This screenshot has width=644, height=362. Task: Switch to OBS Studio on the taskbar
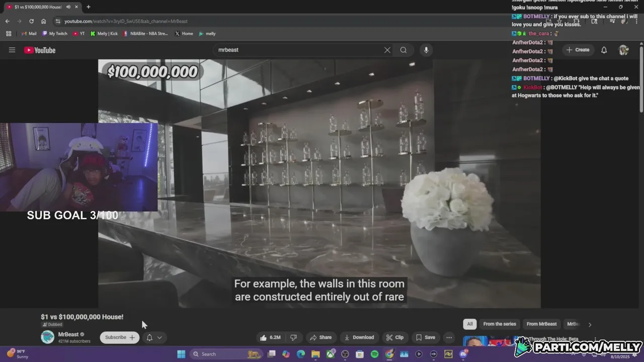point(345,354)
